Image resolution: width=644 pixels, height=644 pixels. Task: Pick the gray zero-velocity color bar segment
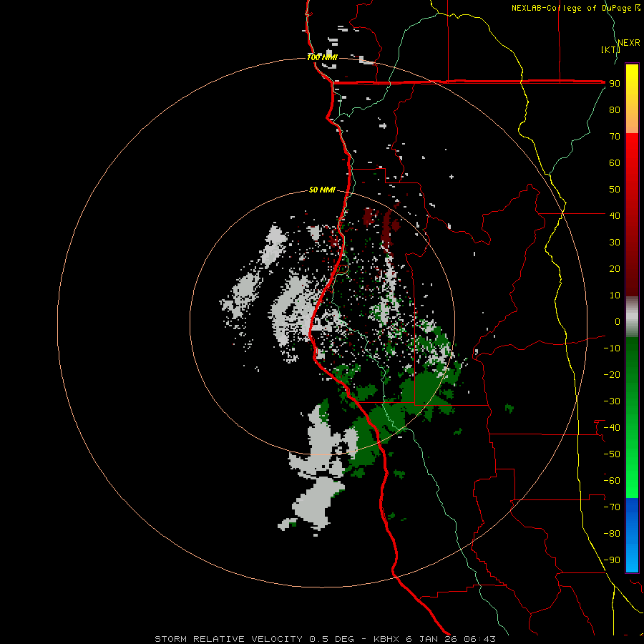[x=632, y=317]
